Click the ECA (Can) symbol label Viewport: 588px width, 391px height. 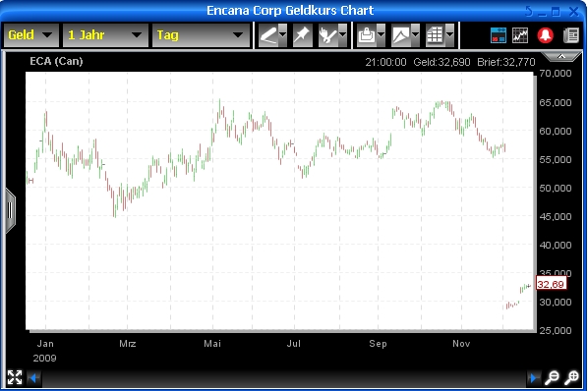(56, 61)
